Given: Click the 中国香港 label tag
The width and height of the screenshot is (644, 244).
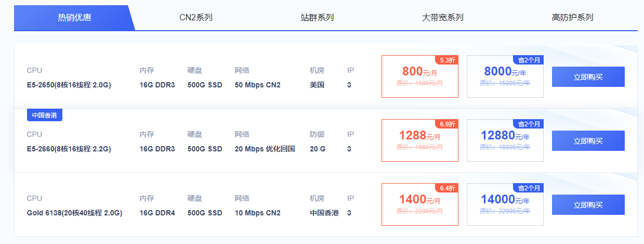Looking at the screenshot, I should coord(45,115).
